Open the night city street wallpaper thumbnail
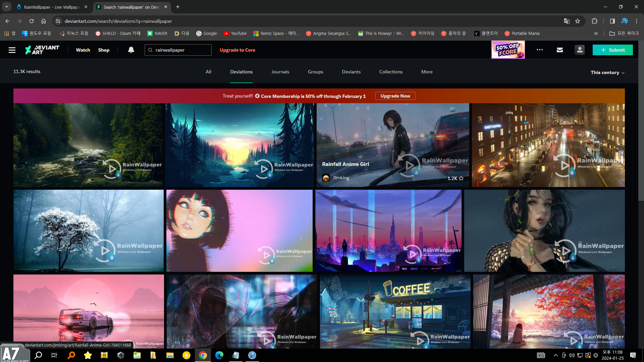This screenshot has height=362, width=644. (548, 145)
